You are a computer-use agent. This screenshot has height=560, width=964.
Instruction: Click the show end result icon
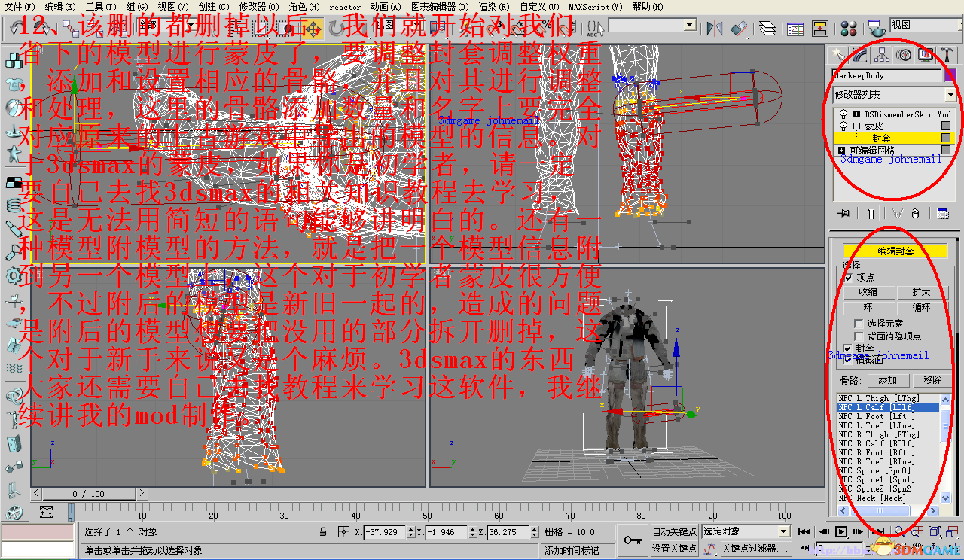point(870,214)
